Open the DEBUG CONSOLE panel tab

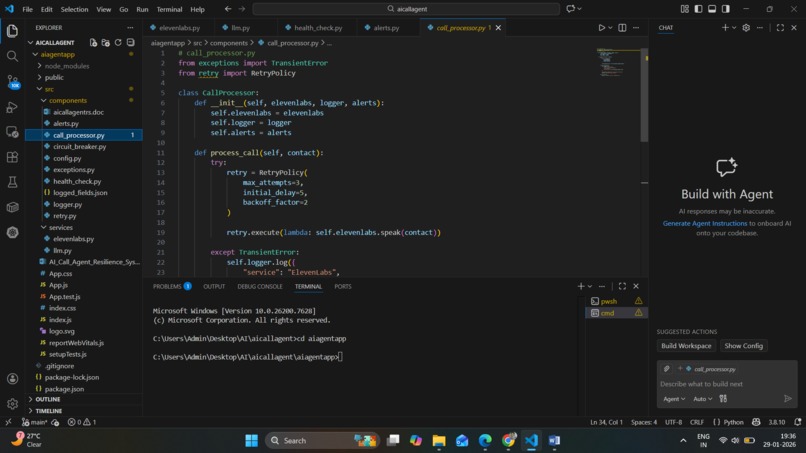pyautogui.click(x=260, y=286)
